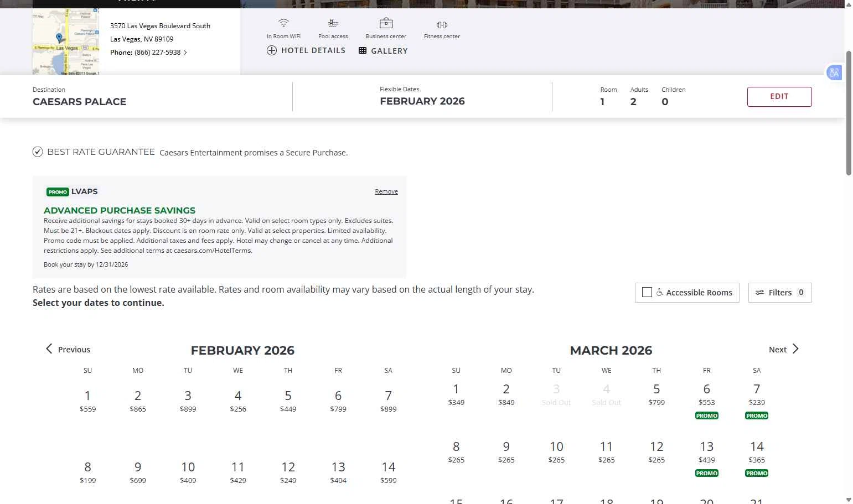853x504 pixels.
Task: Select March 1 at $349
Action: click(x=456, y=394)
